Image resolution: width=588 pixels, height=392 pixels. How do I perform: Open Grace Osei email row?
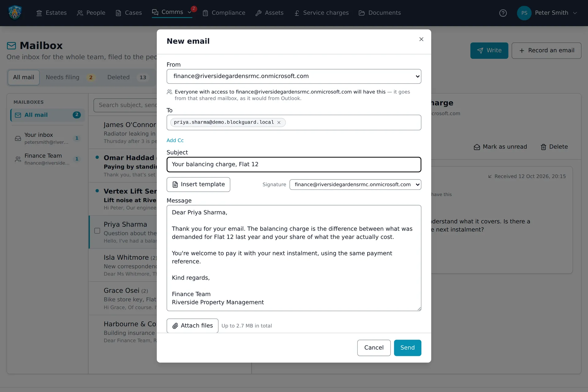pos(123,299)
